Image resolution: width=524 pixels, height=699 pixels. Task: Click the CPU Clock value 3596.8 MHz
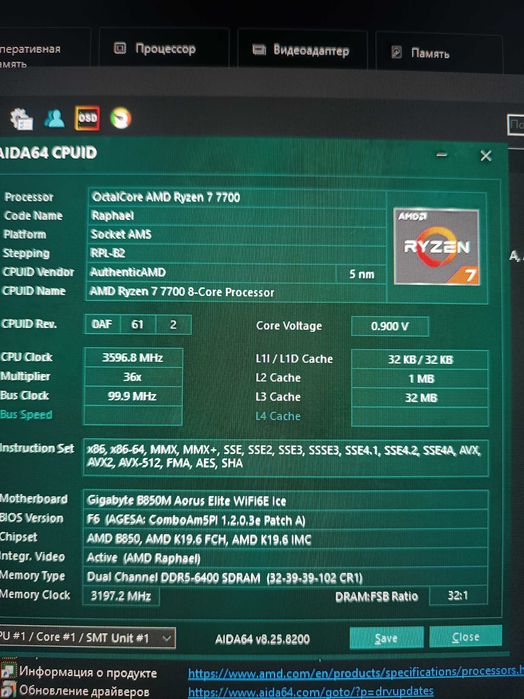tap(133, 358)
